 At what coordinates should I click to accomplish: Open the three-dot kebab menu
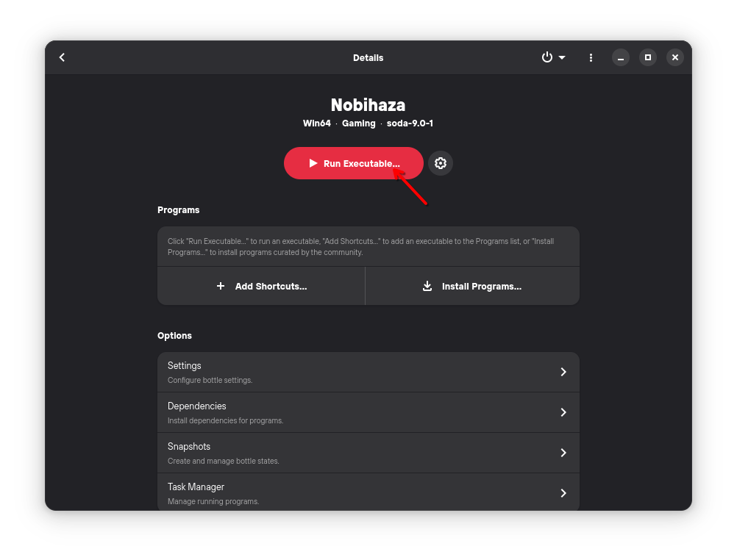point(591,57)
